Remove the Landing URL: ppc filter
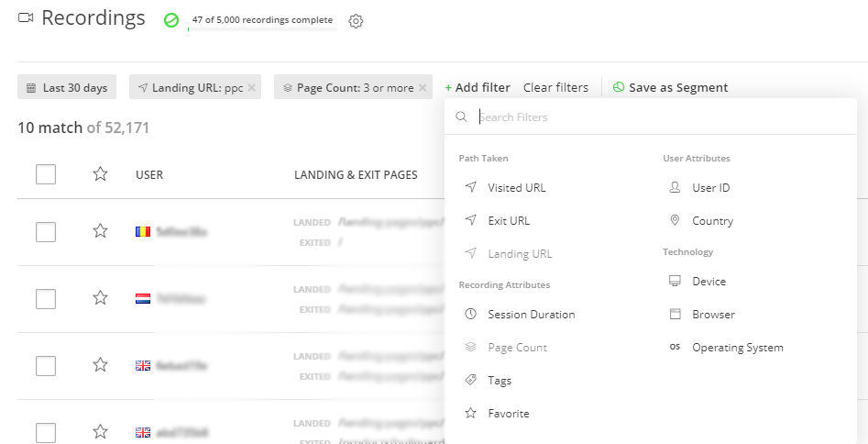This screenshot has width=868, height=444. tap(251, 87)
